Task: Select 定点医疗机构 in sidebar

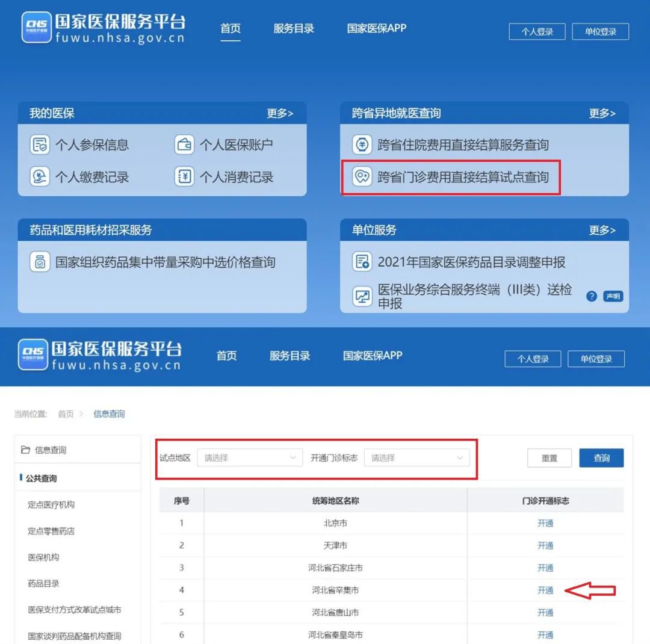Action: tap(51, 504)
